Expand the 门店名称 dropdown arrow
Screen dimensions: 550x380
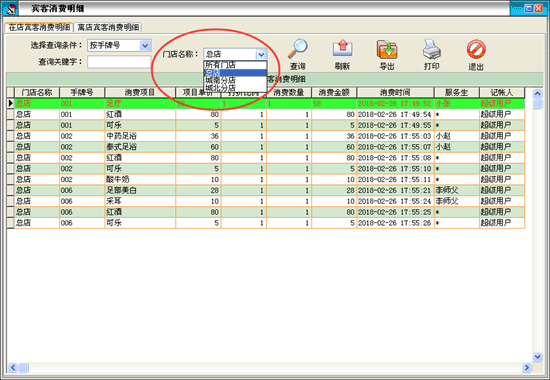tap(261, 54)
